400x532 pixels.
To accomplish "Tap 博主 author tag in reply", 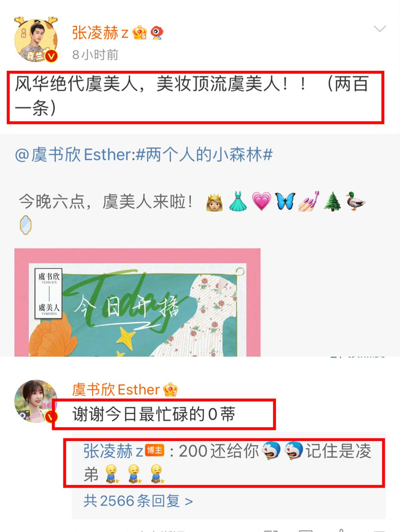I will point(155,450).
